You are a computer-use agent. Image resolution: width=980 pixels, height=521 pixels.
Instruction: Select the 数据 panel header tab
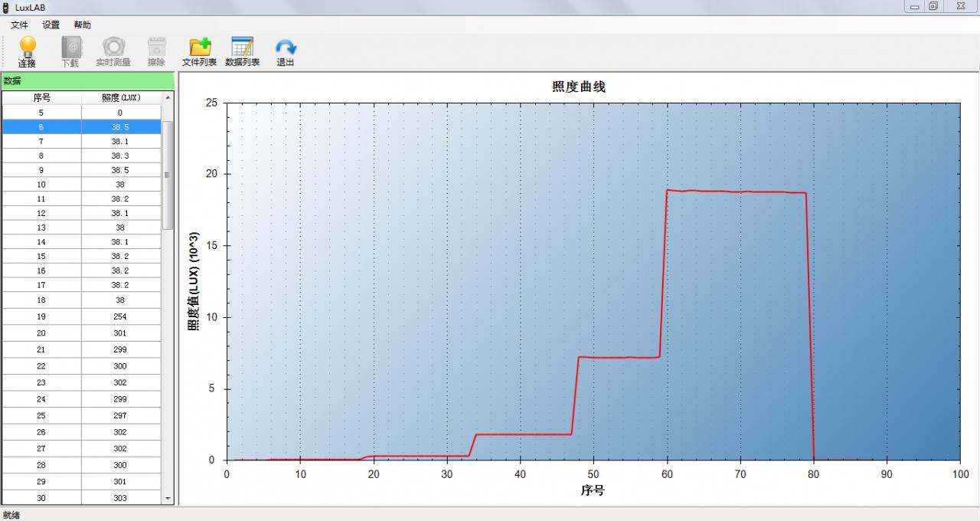pyautogui.click(x=13, y=80)
